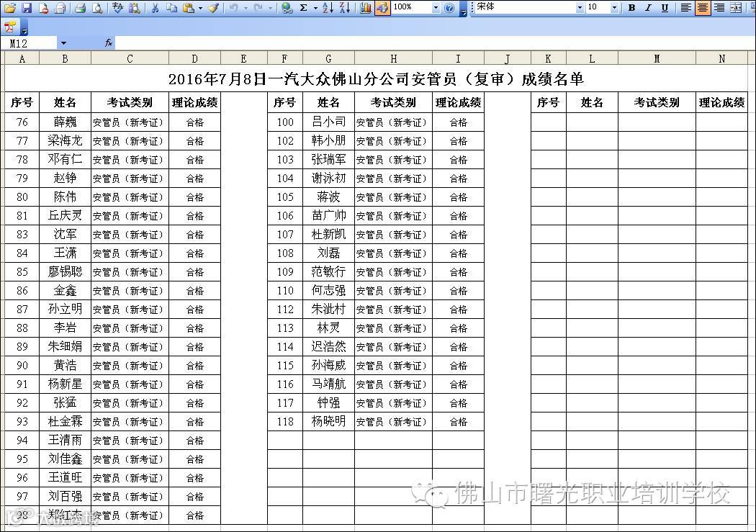Sort Ascending A-Z icon
Image resolution: width=756 pixels, height=532 pixels.
coord(328,8)
